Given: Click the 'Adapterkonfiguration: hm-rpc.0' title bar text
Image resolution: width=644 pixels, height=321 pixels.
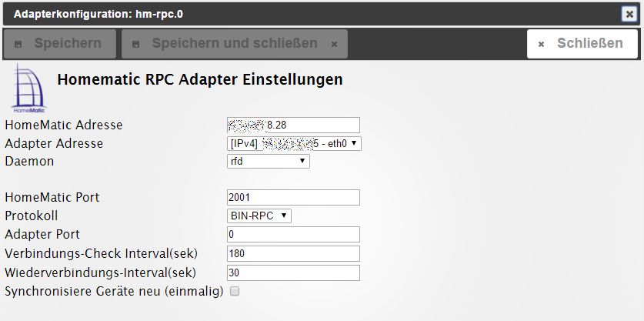Looking at the screenshot, I should pyautogui.click(x=98, y=14).
